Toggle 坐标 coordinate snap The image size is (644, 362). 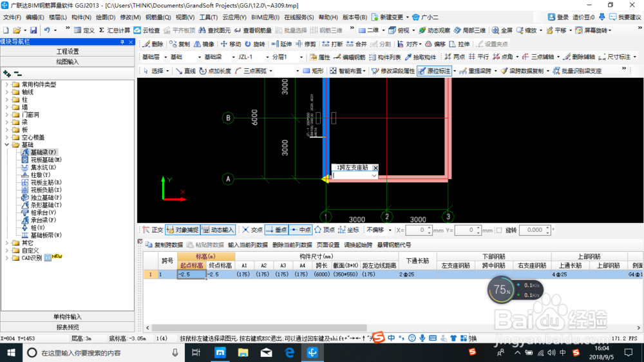(348, 230)
